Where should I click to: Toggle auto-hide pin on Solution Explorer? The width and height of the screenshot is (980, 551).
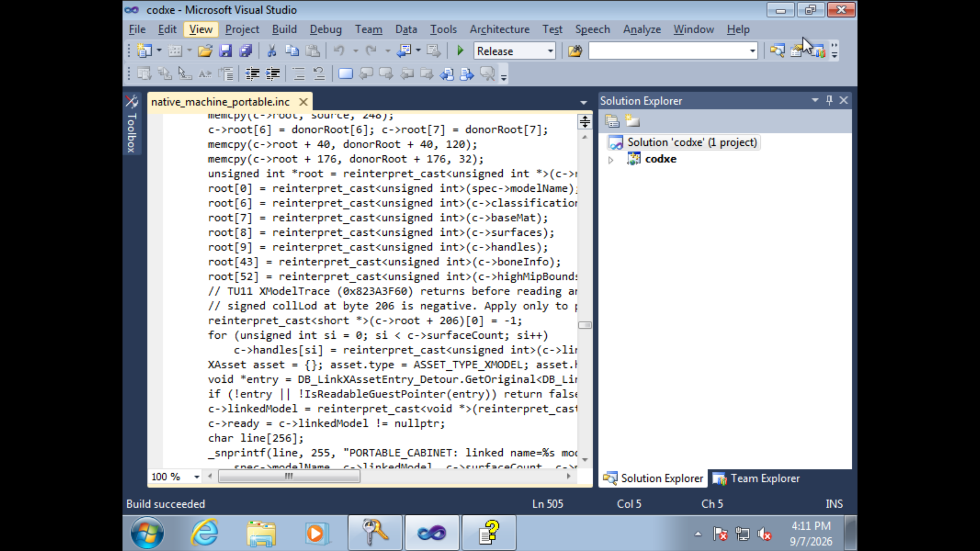click(x=829, y=100)
